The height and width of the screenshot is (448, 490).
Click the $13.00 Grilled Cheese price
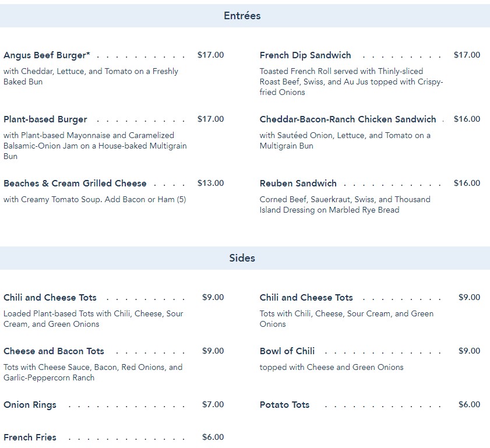210,183
